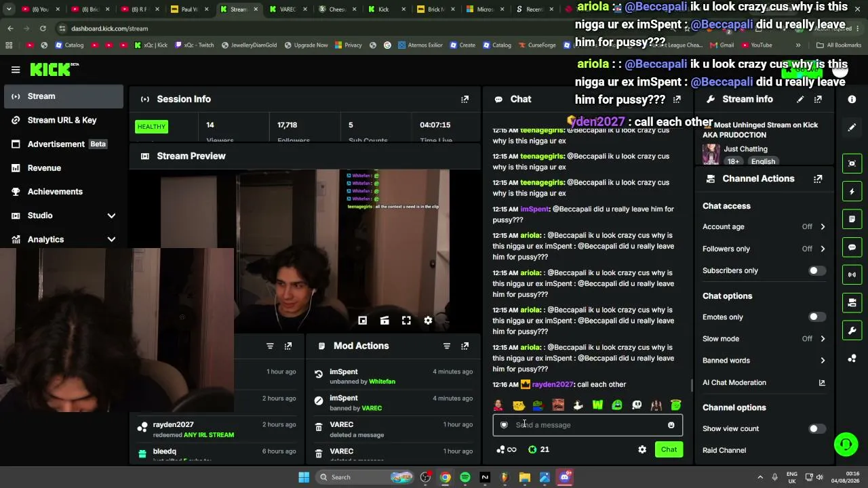Expand the Studio sidebar section

coord(111,216)
